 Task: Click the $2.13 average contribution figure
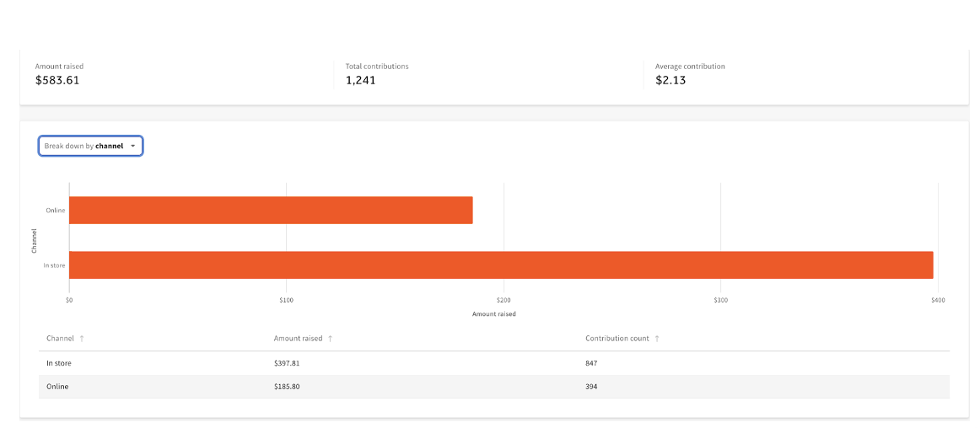pos(670,81)
